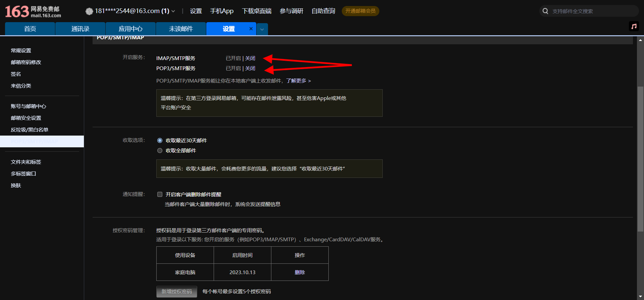Open 换肤 in the sidebar
This screenshot has height=300, width=644.
click(16, 186)
